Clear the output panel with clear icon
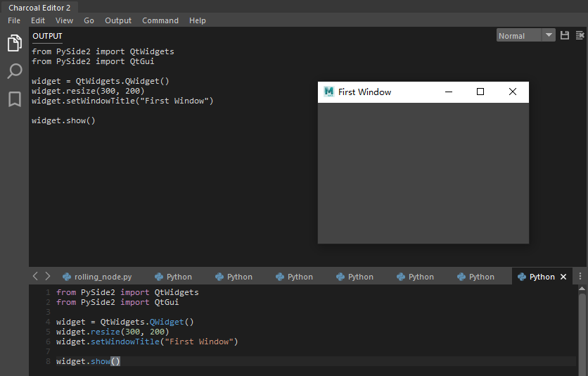Screen dimensions: 588x376 point(580,35)
